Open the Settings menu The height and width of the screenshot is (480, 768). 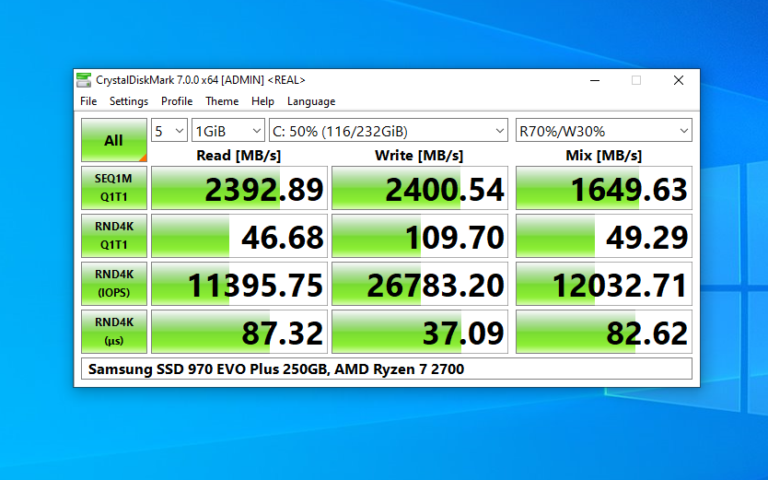pos(129,101)
